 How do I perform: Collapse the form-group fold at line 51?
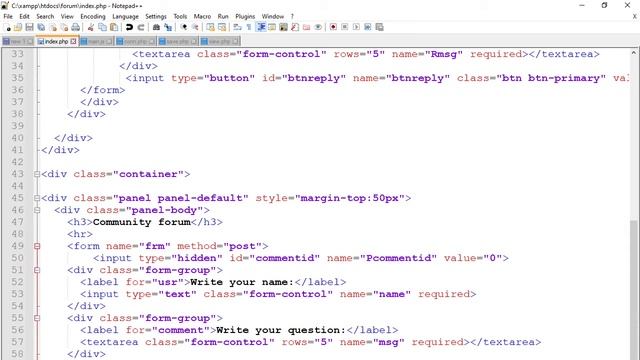[x=37, y=270]
